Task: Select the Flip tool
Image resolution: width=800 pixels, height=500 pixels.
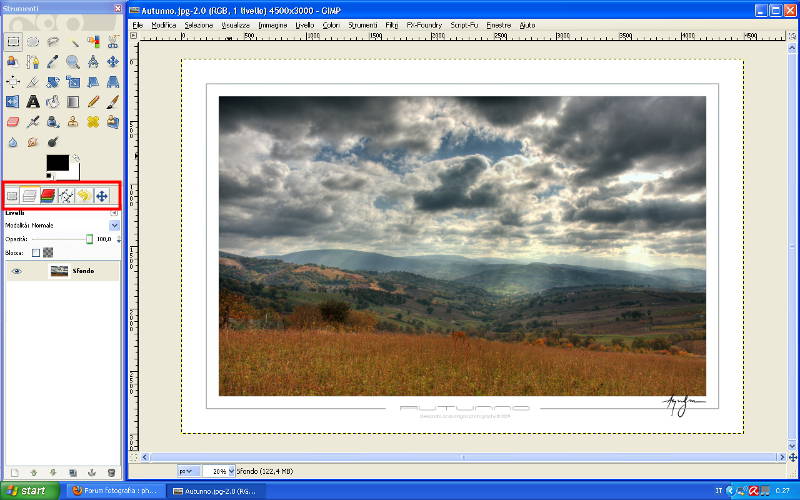Action: tap(13, 102)
